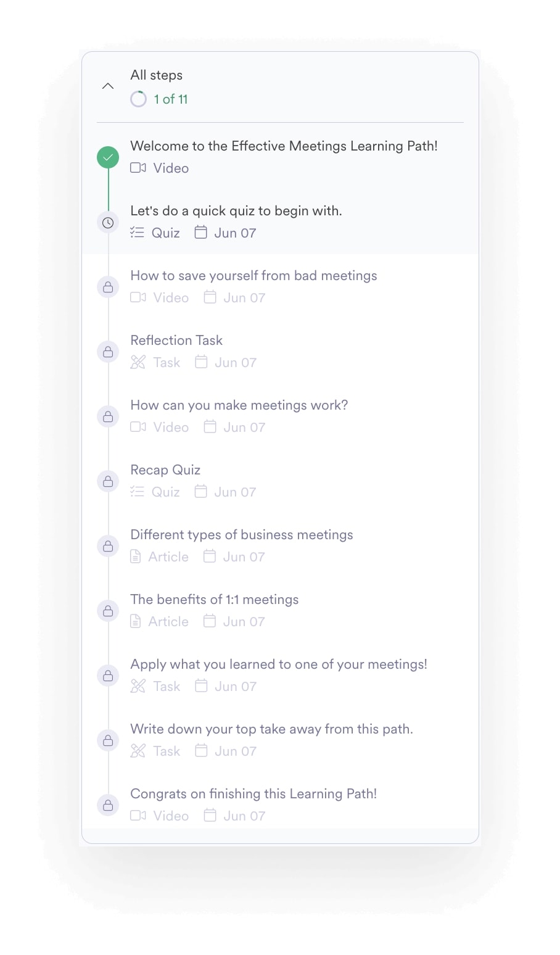Open the Welcome to the Effective Meetings Learning Path step
Image resolution: width=560 pixels, height=955 pixels.
coord(284,146)
